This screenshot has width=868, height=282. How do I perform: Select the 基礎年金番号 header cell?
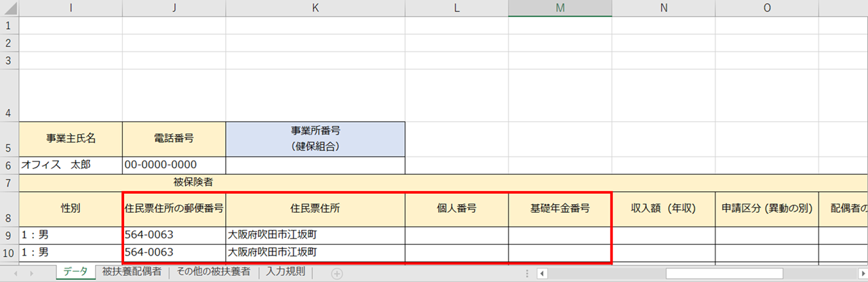[x=560, y=209]
